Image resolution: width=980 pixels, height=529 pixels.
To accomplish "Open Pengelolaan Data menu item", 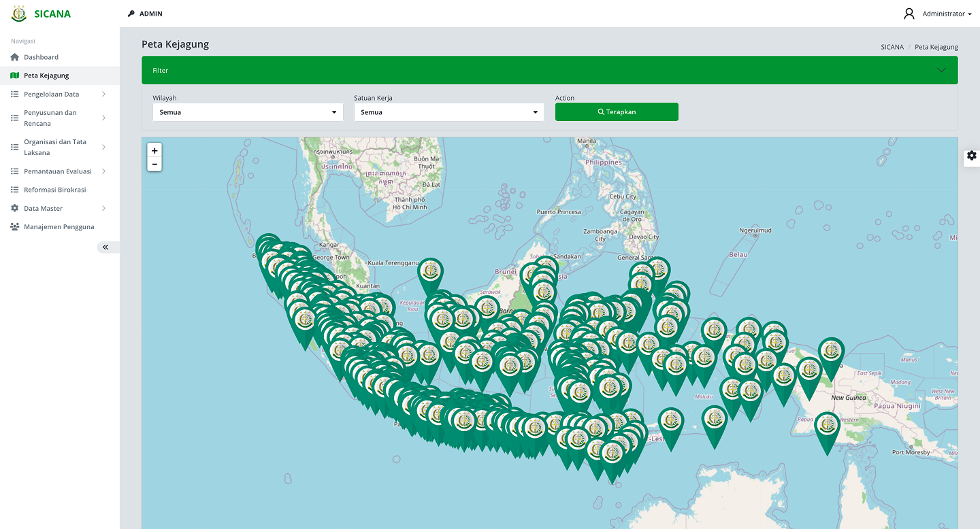I will click(x=60, y=94).
